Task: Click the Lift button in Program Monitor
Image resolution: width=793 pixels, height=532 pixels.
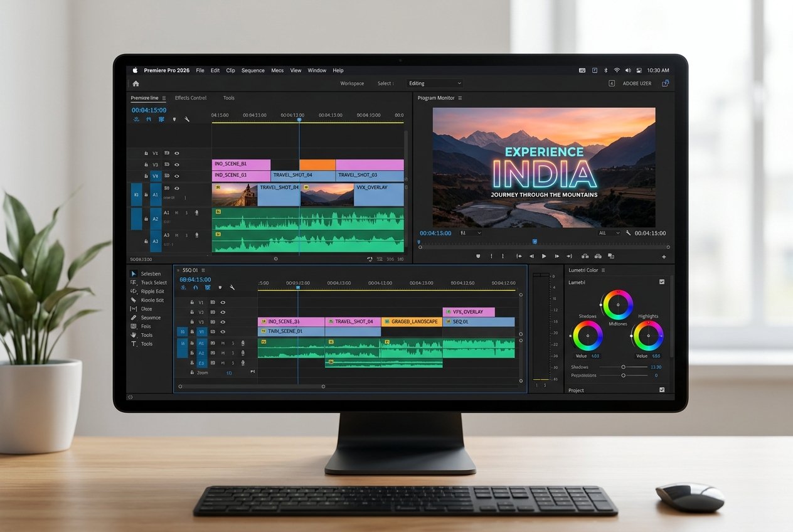Action: pyautogui.click(x=585, y=257)
